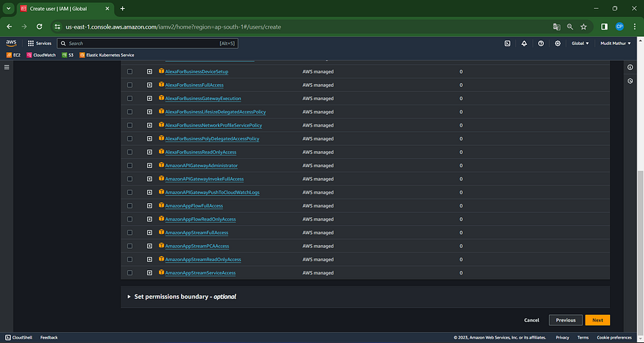Open the notifications bell

pyautogui.click(x=524, y=43)
